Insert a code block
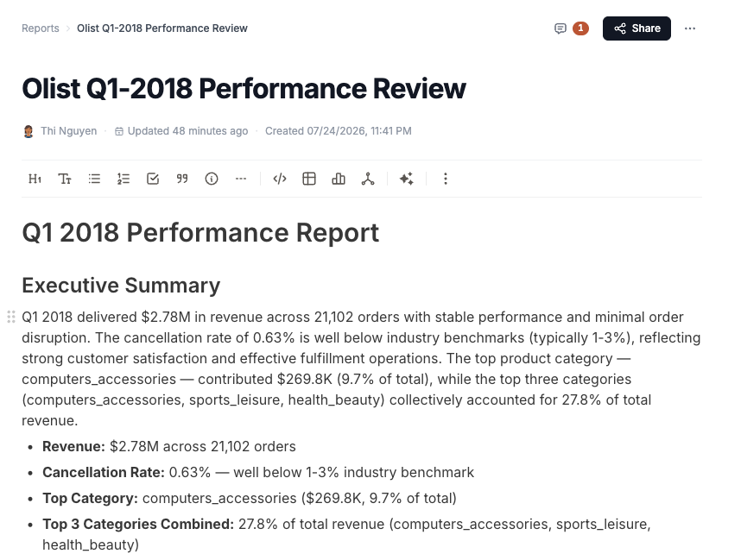This screenshot has height=560, width=741. click(x=280, y=179)
